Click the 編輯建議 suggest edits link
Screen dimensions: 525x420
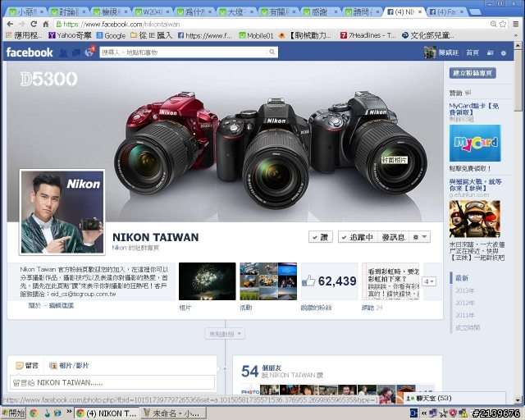point(62,305)
